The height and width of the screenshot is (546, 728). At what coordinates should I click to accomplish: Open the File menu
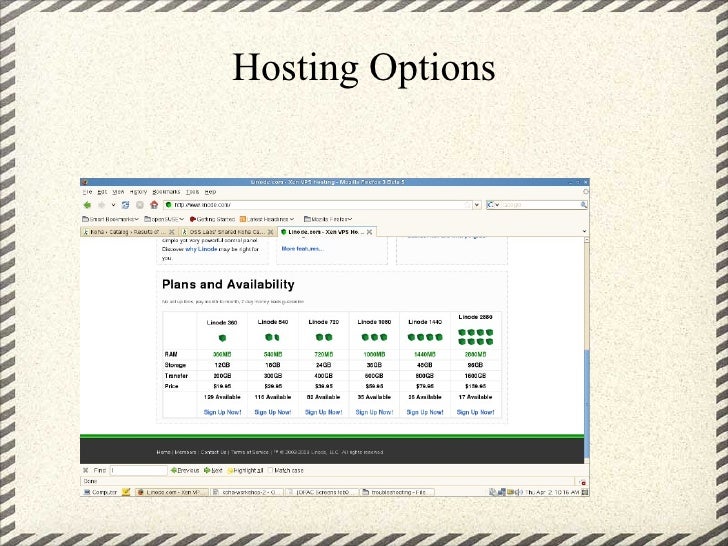(x=87, y=192)
